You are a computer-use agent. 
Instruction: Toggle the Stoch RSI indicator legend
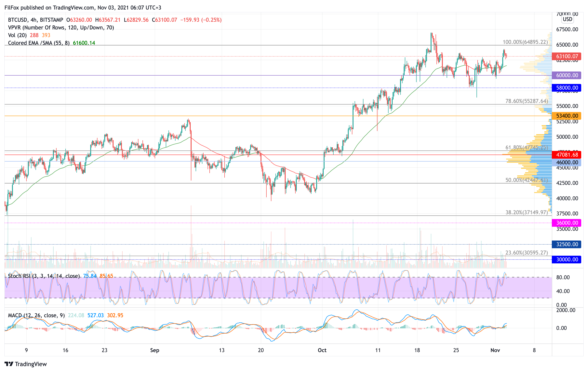44,276
